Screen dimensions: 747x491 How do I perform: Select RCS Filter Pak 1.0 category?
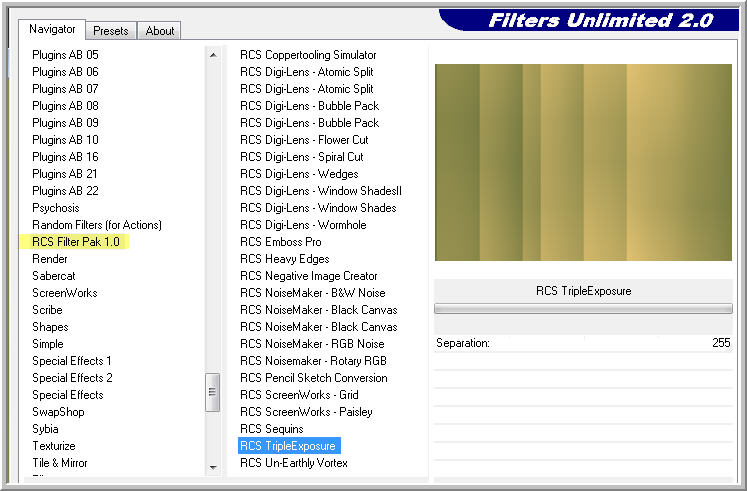[x=76, y=242]
